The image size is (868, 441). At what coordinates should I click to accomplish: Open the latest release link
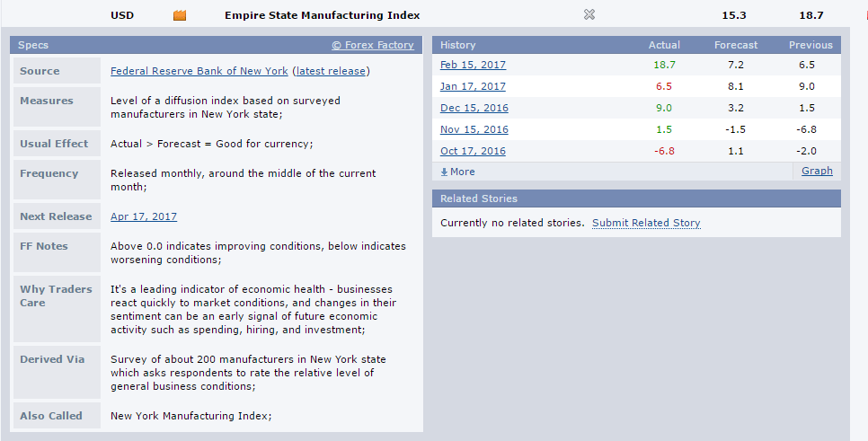pyautogui.click(x=331, y=71)
